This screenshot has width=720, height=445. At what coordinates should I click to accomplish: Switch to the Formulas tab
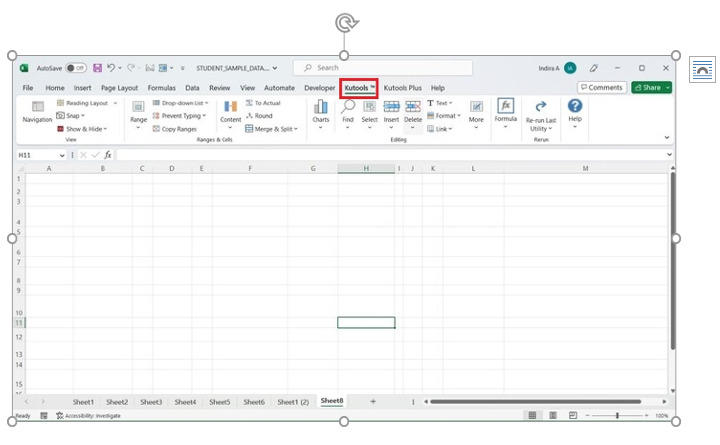click(162, 88)
